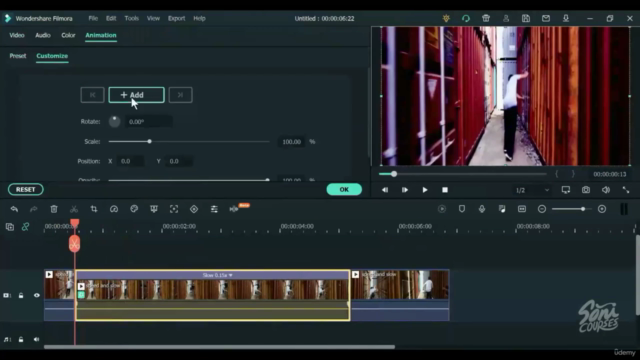
Task: Click the Render Preview icon
Action: point(442,209)
